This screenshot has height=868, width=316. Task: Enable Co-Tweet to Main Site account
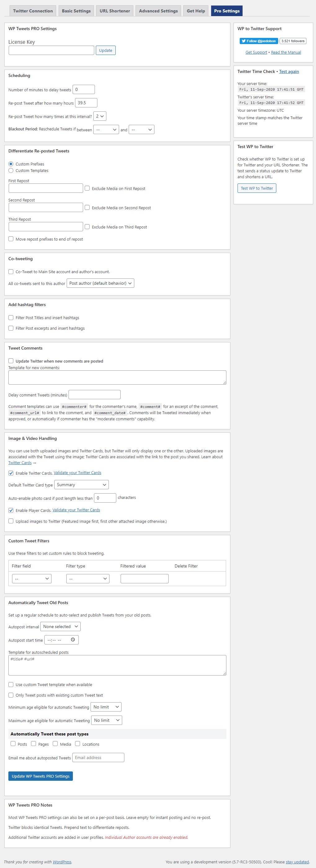click(11, 272)
